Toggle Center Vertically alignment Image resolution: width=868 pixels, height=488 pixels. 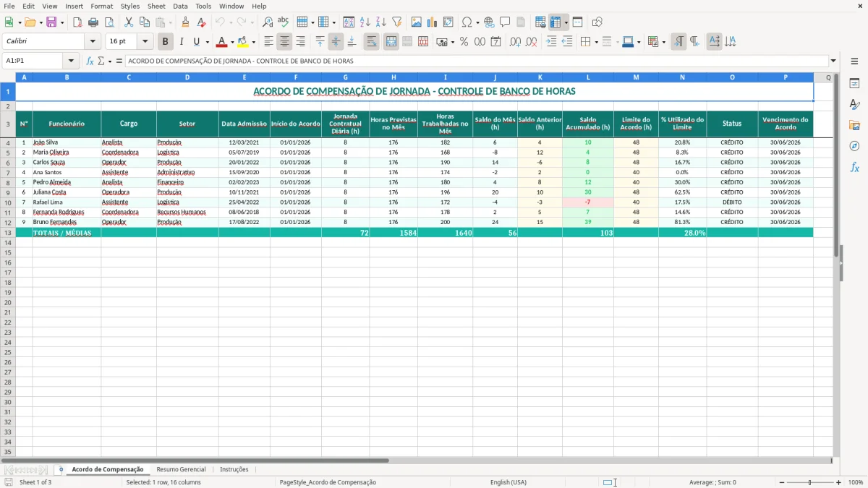point(336,42)
